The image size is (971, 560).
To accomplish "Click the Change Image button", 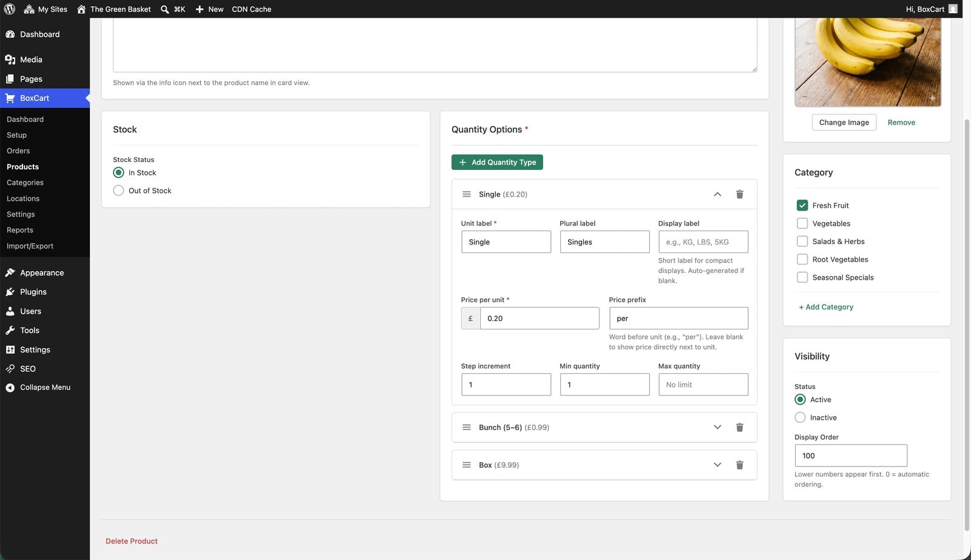I will [844, 123].
